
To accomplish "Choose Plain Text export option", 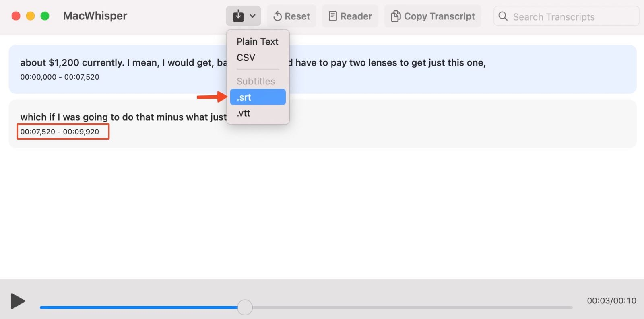I will 258,41.
